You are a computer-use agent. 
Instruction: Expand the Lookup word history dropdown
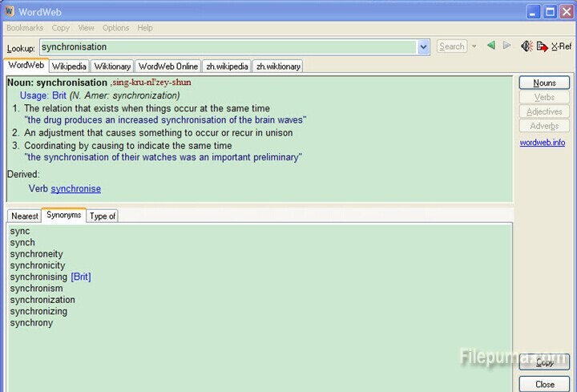coord(423,47)
